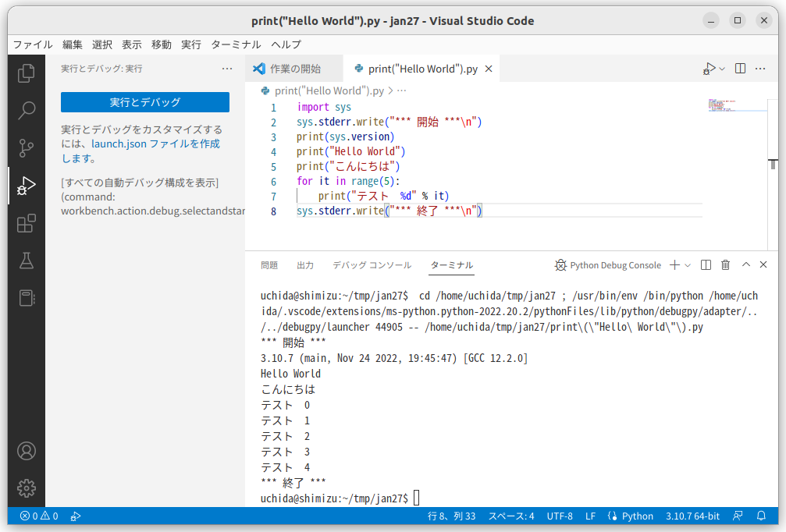Click the debug launch icon in status bar
Viewport: 786px width, 532px height.
click(75, 516)
